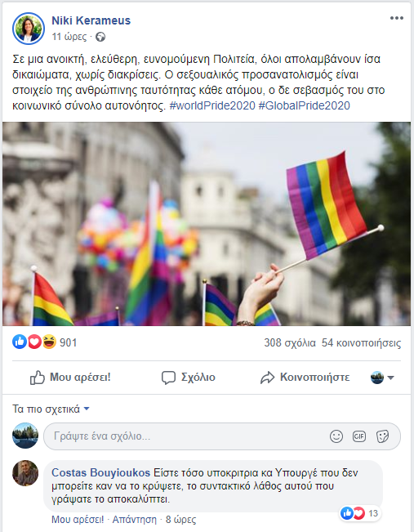Open the post-as identity selector dropdown
The image size is (414, 532).
tap(382, 378)
